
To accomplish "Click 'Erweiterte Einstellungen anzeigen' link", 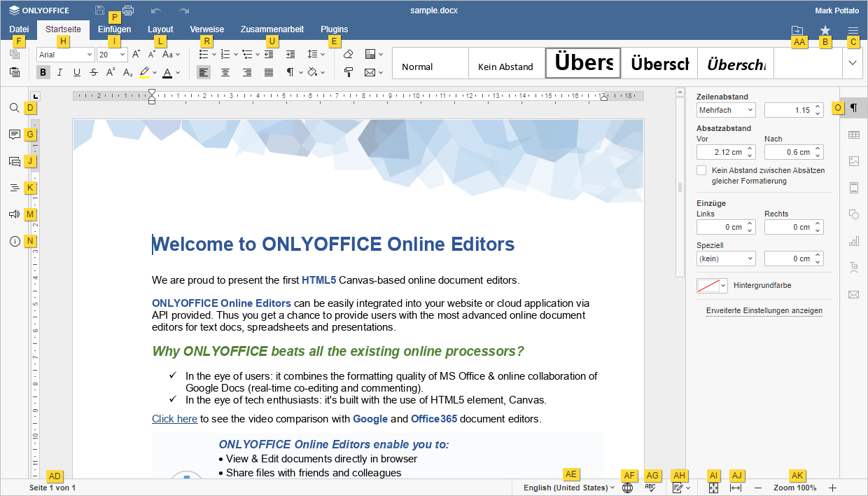I will 764,311.
